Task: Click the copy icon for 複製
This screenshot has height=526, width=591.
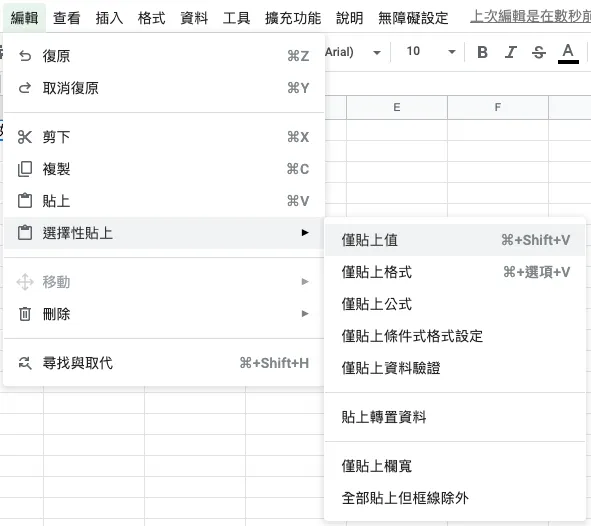Action: tap(25, 169)
